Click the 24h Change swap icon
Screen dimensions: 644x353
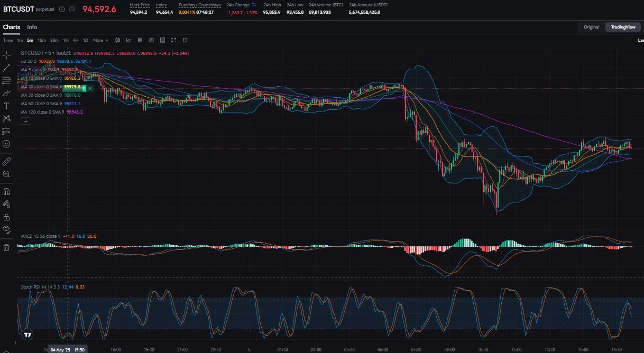coord(254,5)
